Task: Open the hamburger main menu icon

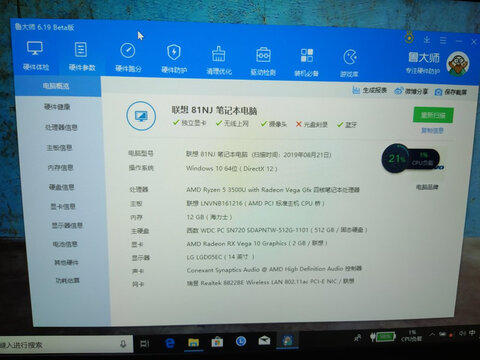Action: point(443,41)
